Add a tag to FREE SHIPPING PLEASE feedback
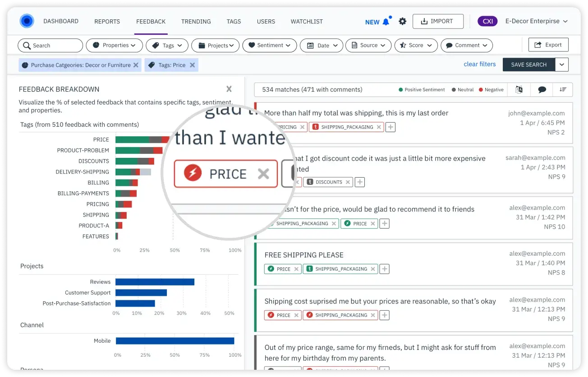588x377 pixels. point(384,269)
